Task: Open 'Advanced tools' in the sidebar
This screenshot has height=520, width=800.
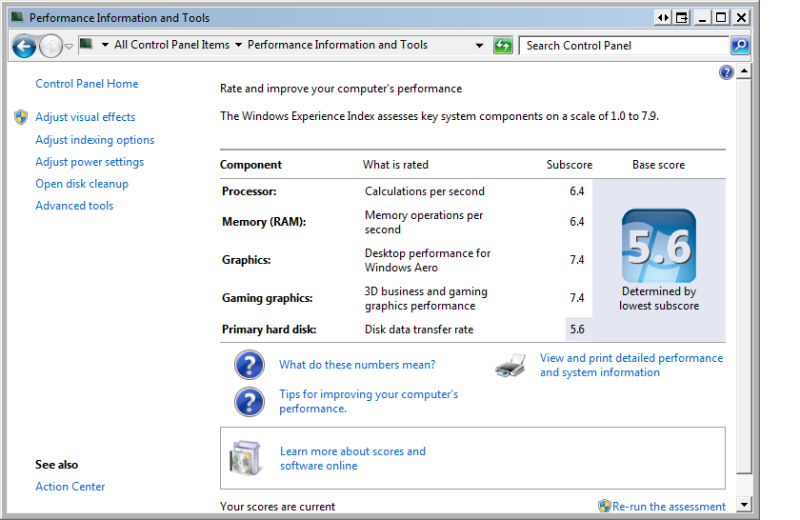Action: click(74, 206)
